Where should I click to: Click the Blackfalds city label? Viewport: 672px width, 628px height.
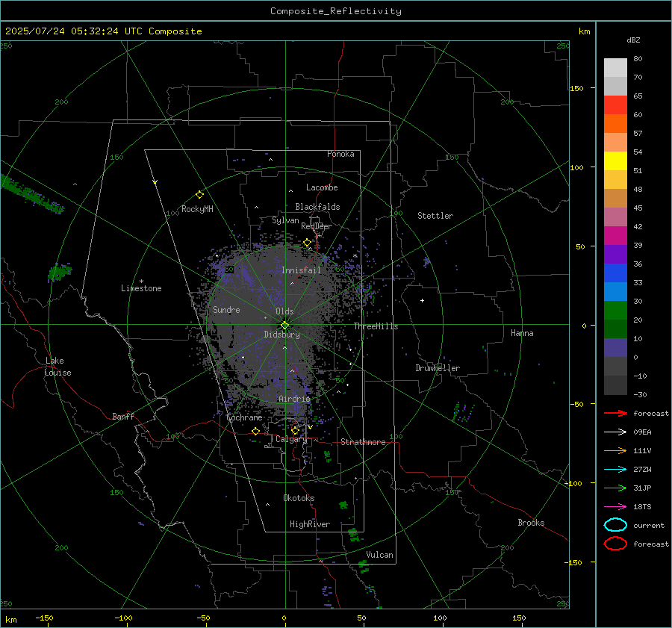317,207
